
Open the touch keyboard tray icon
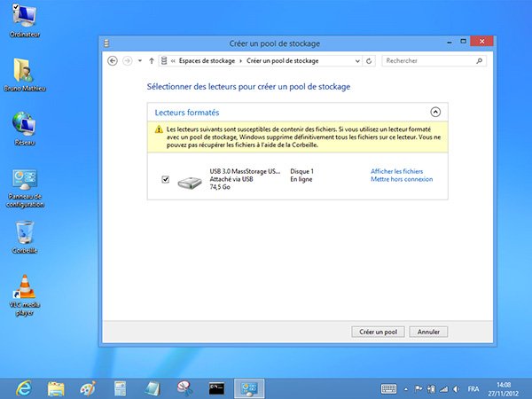click(x=388, y=389)
